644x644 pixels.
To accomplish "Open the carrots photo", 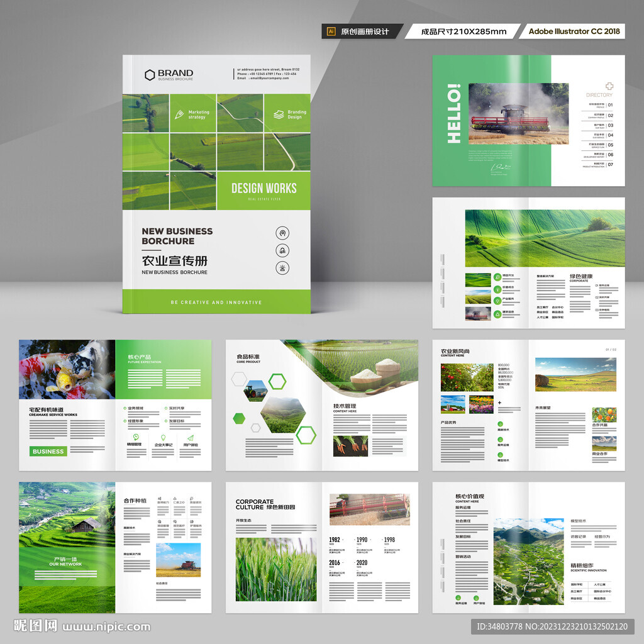I will (350, 446).
